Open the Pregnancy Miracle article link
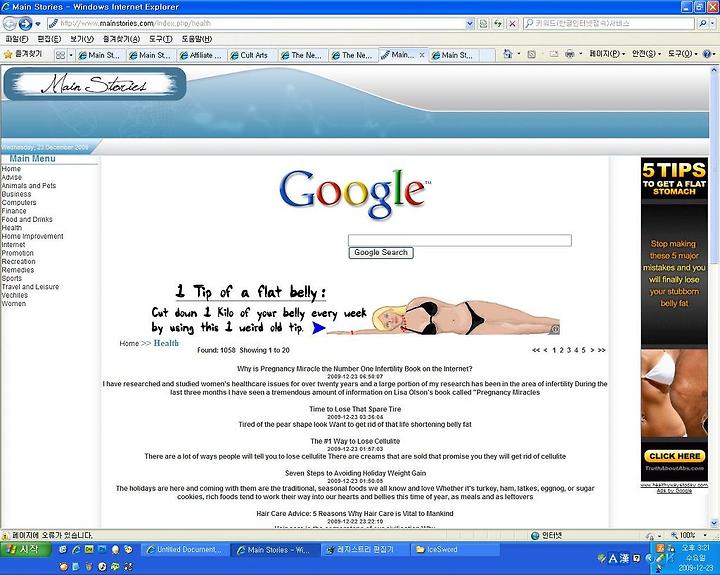Screen dimensions: 720x575 pyautogui.click(x=354, y=368)
